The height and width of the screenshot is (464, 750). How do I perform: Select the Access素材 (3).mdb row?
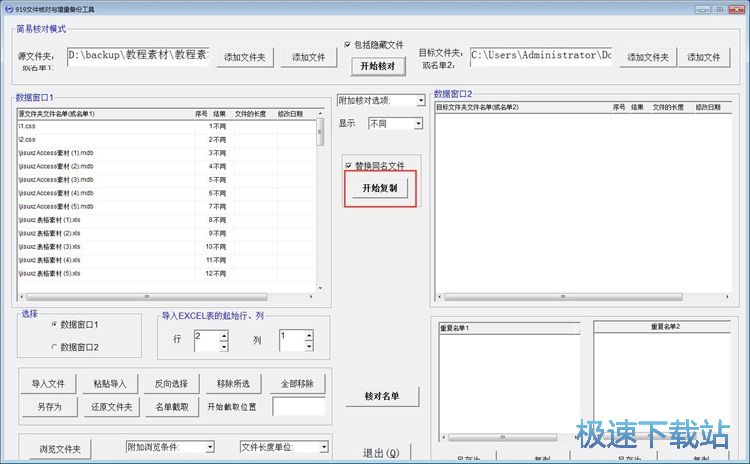click(x=166, y=180)
